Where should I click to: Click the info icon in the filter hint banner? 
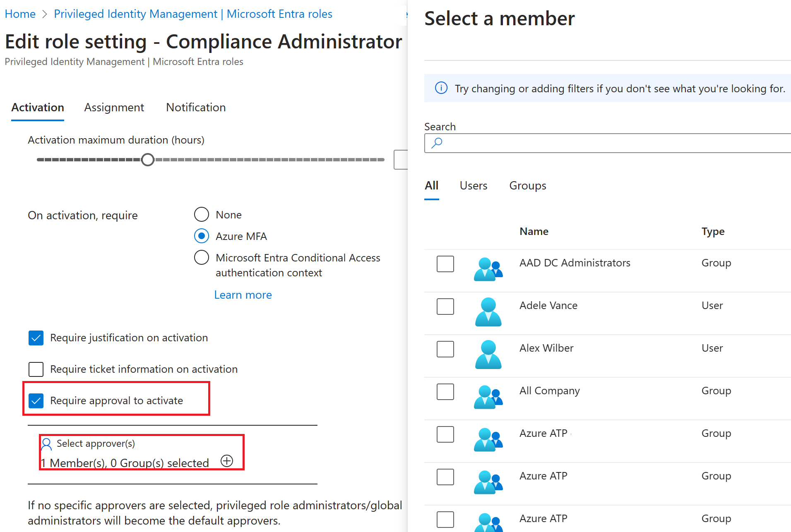[x=441, y=88]
